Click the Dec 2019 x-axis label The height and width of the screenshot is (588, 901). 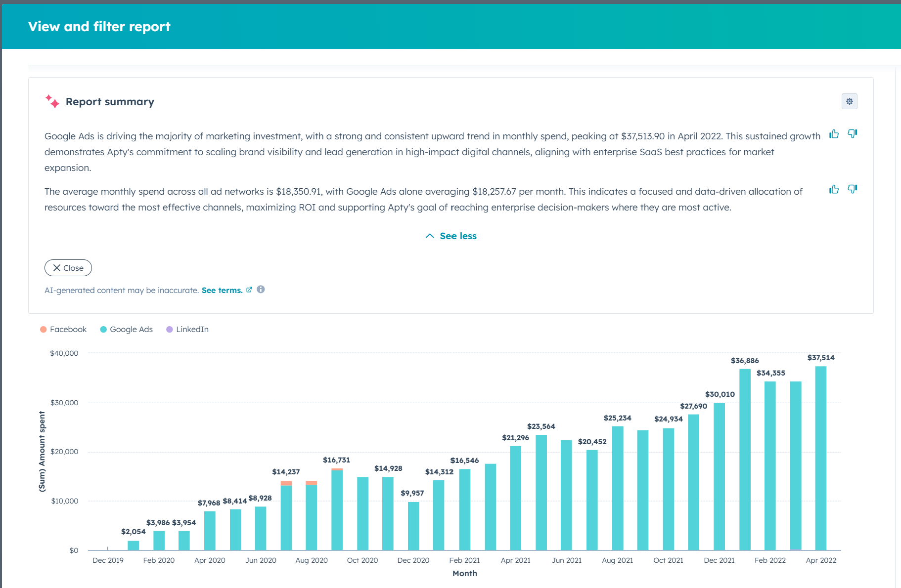[x=108, y=560]
